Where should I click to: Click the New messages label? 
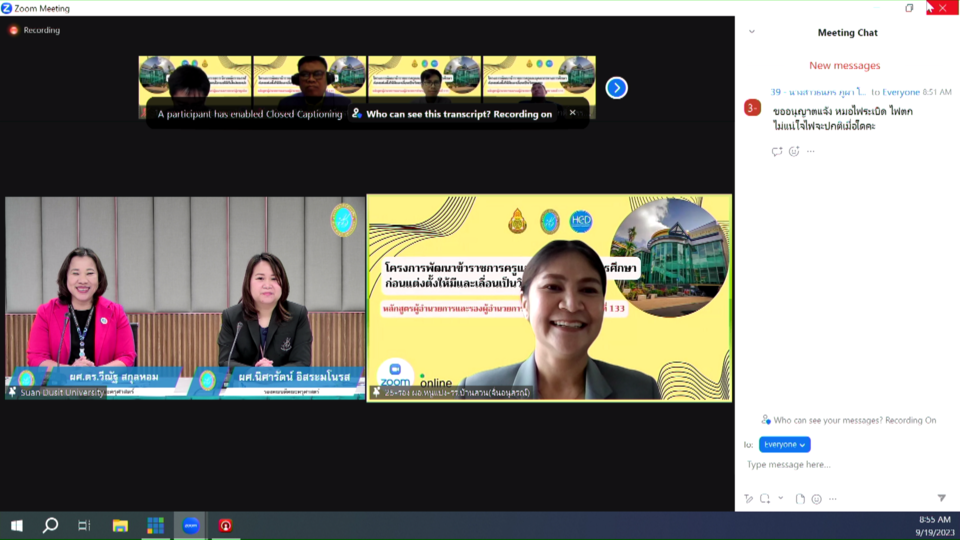[x=845, y=66]
